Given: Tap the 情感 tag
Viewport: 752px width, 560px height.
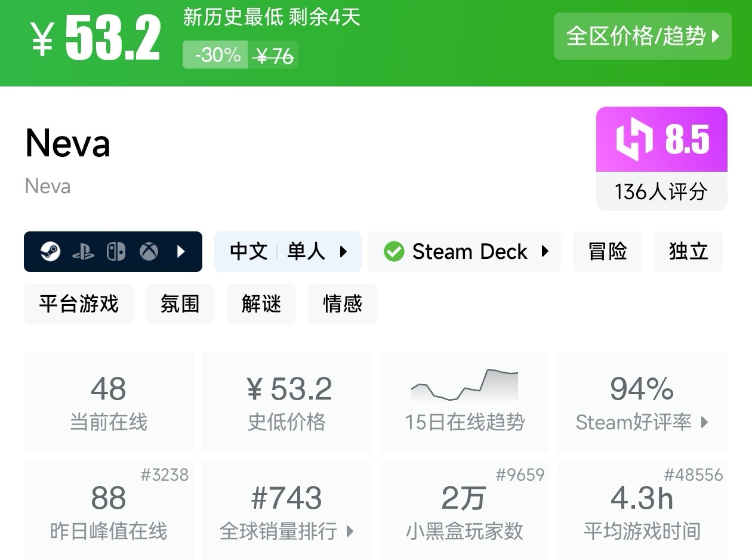Looking at the screenshot, I should [x=342, y=304].
